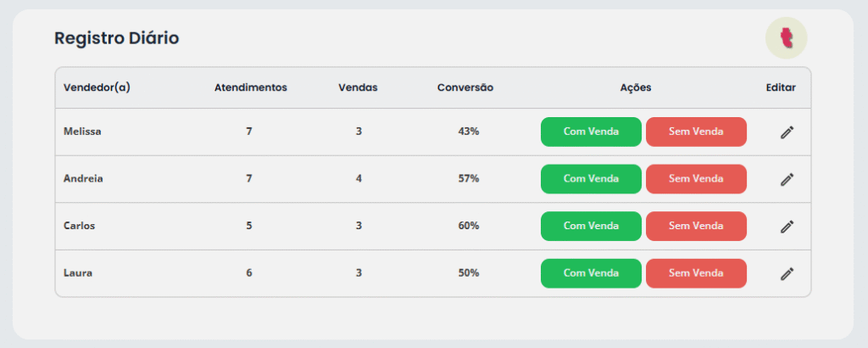Screen dimensions: 868x348
Task: Register a sale for Melissa with Com Venda
Action: point(591,132)
